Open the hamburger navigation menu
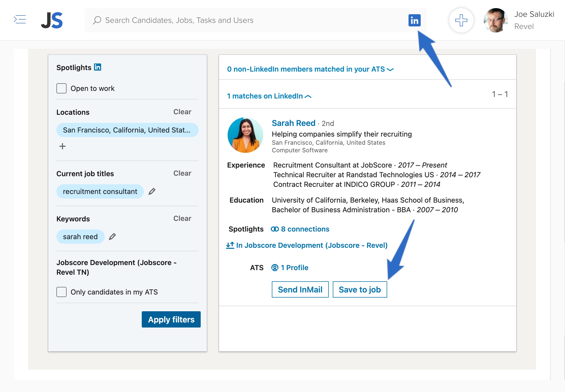This screenshot has height=392, width=565. point(20,20)
